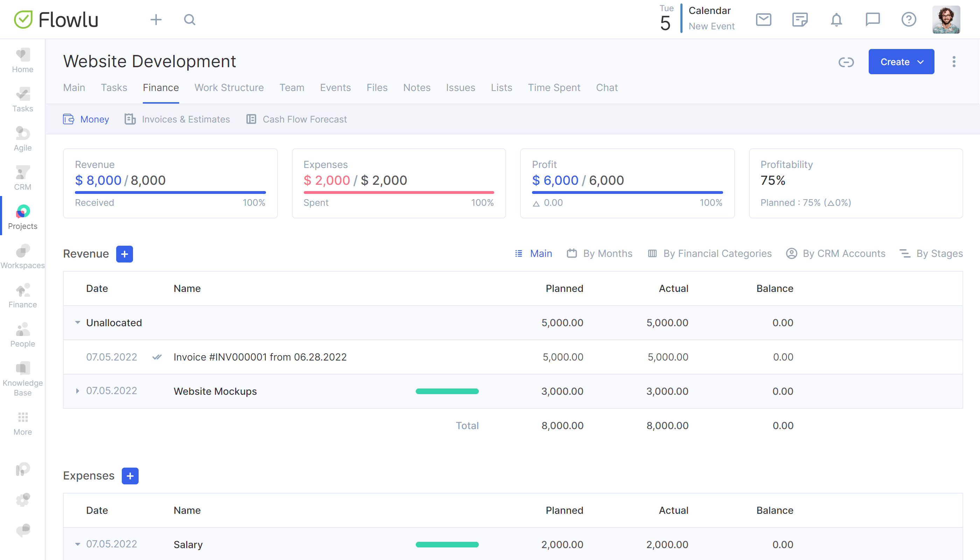The width and height of the screenshot is (980, 560).
Task: Go to Home in the sidebar
Action: (x=23, y=61)
